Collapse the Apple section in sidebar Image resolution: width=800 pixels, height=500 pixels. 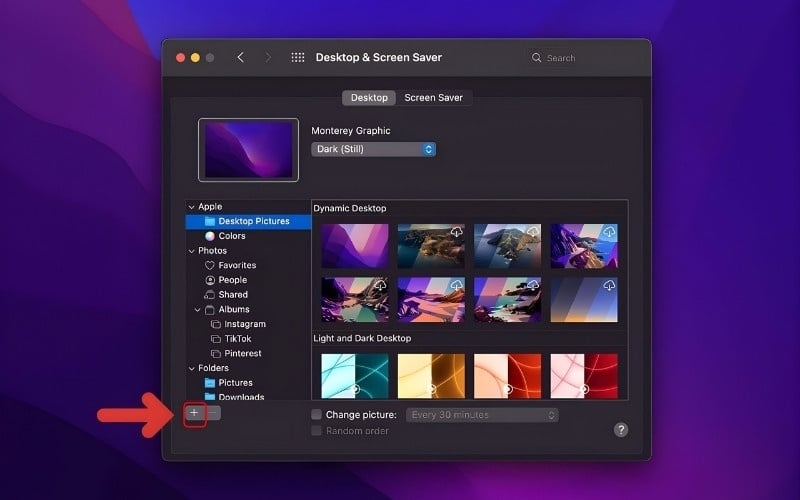pyautogui.click(x=191, y=207)
